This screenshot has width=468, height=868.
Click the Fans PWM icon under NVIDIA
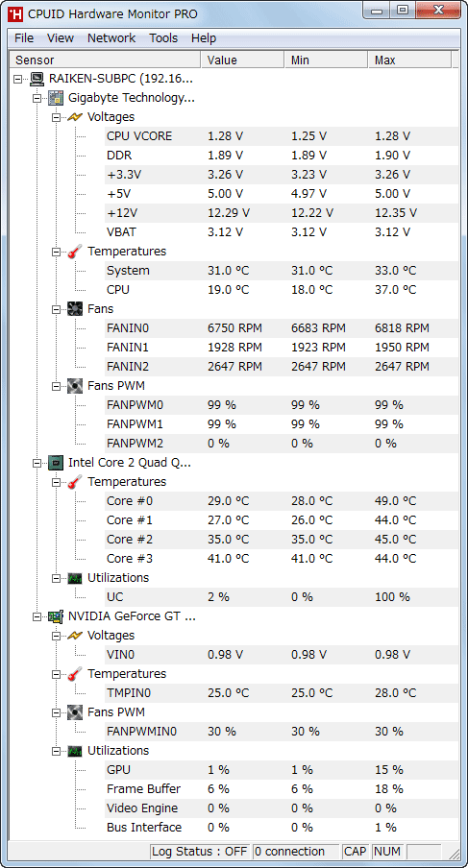click(75, 711)
